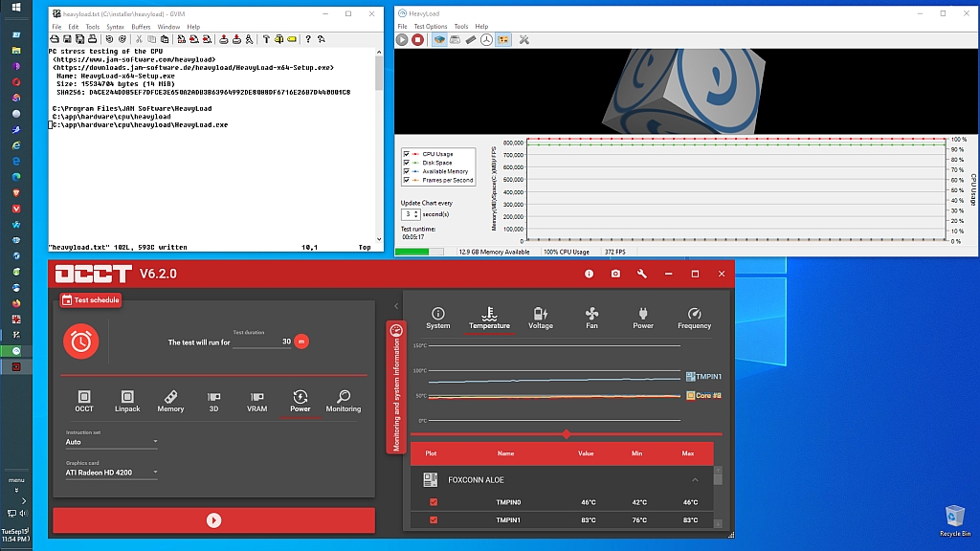
Task: Select Memory test in OCCT
Action: 170,401
